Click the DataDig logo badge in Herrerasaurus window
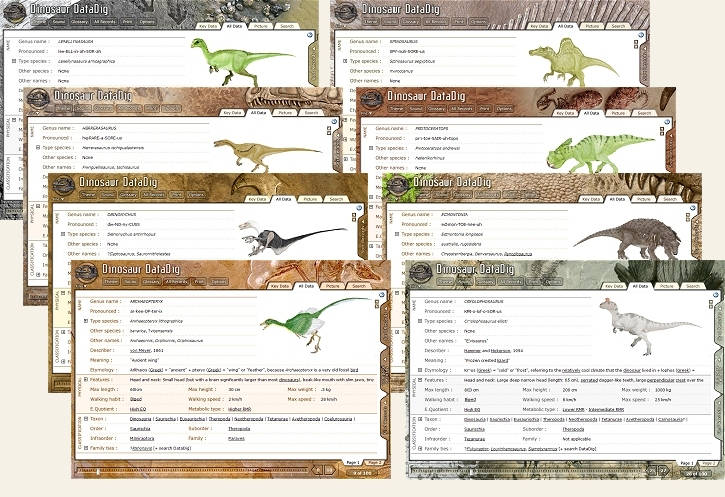The image size is (725, 497). coord(39,99)
